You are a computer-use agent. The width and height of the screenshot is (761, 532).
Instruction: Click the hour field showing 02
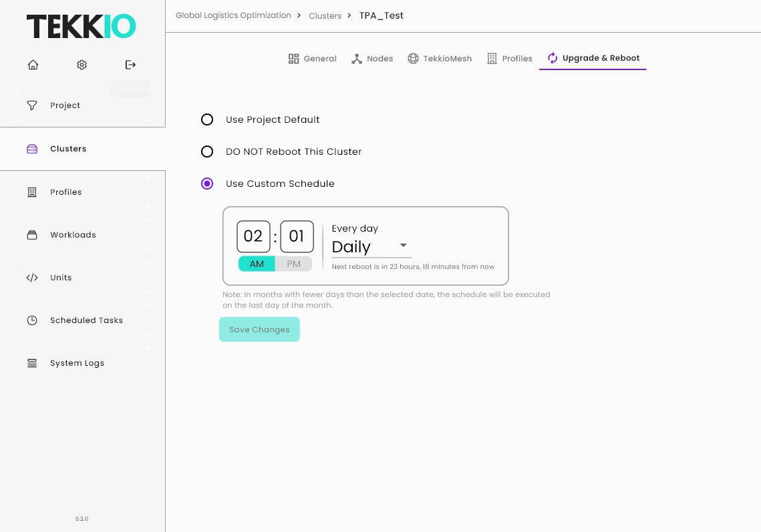pyautogui.click(x=253, y=236)
